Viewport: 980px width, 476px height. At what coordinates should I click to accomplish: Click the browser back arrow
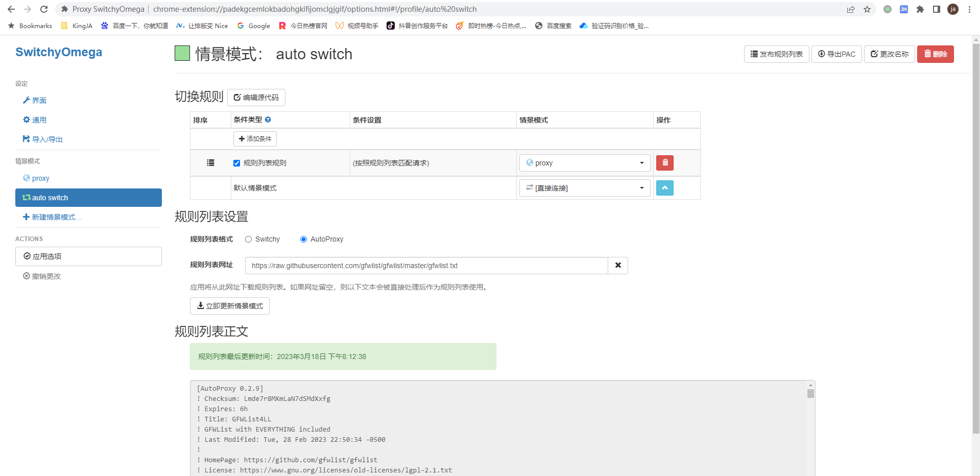click(11, 9)
